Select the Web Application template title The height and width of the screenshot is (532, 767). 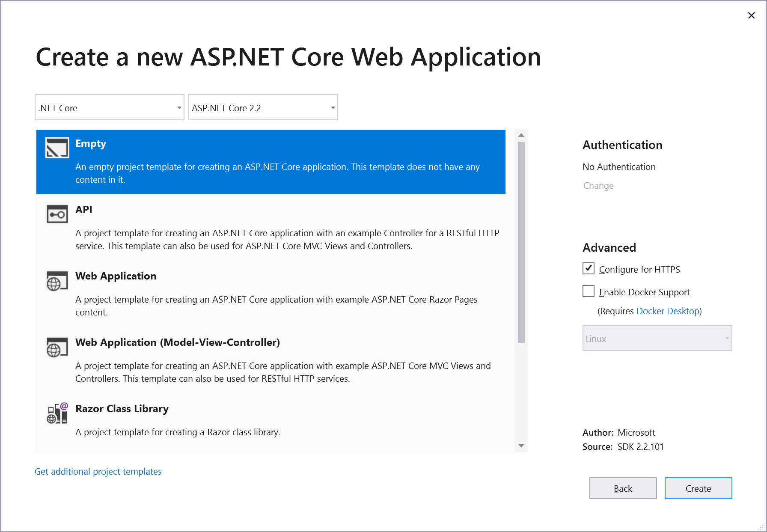(x=116, y=276)
